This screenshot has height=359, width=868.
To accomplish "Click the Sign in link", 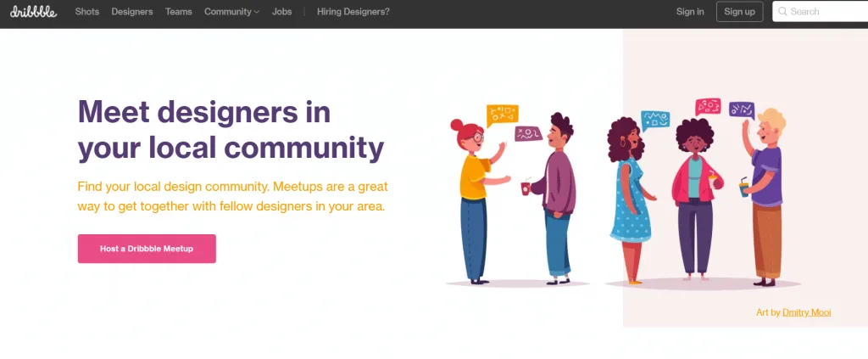I will (x=690, y=12).
